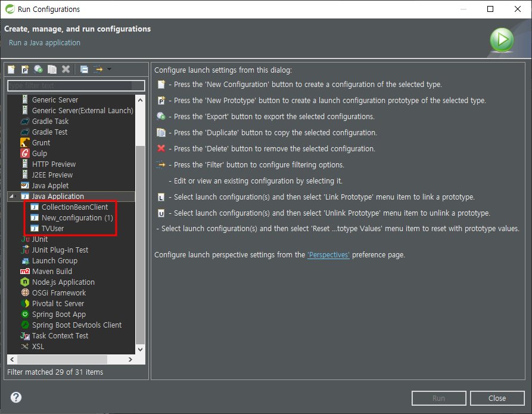Select the Gradle Task label
Image resolution: width=532 pixels, height=414 pixels.
(x=50, y=121)
